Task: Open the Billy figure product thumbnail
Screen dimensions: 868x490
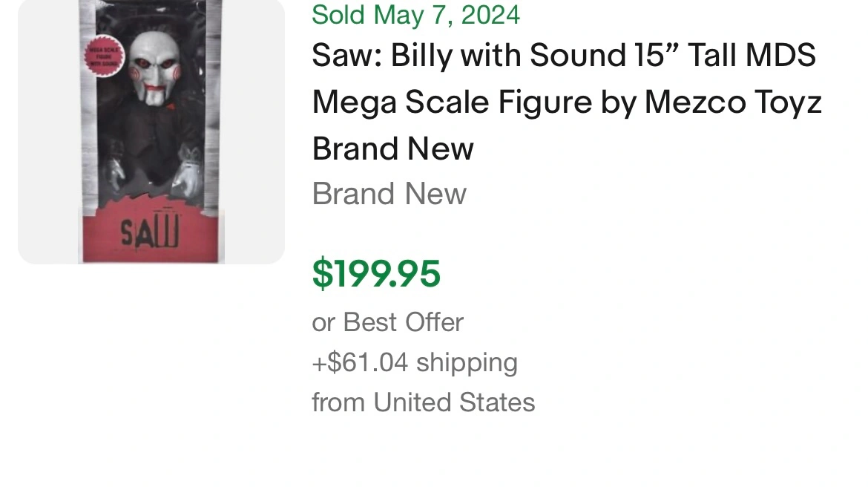Action: (x=151, y=131)
